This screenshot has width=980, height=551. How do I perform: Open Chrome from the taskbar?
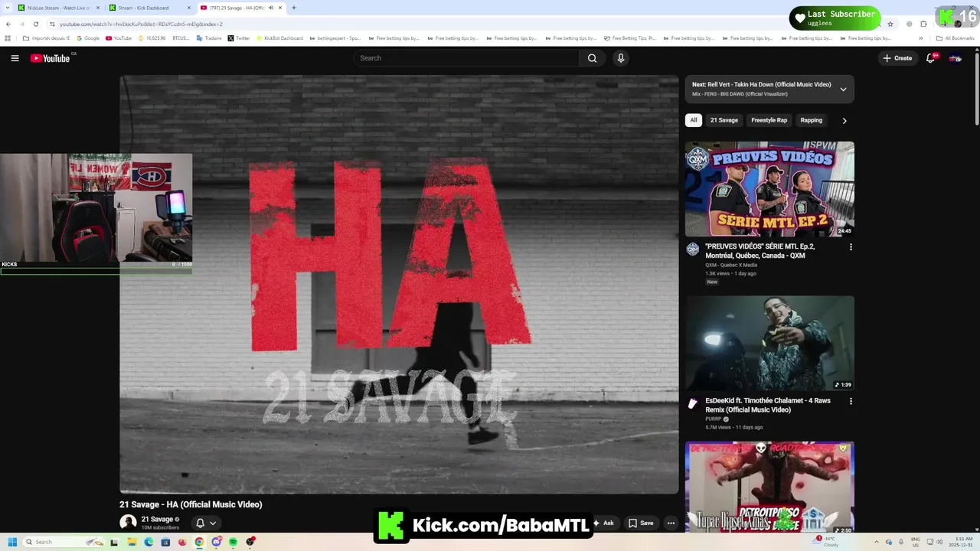(x=199, y=542)
